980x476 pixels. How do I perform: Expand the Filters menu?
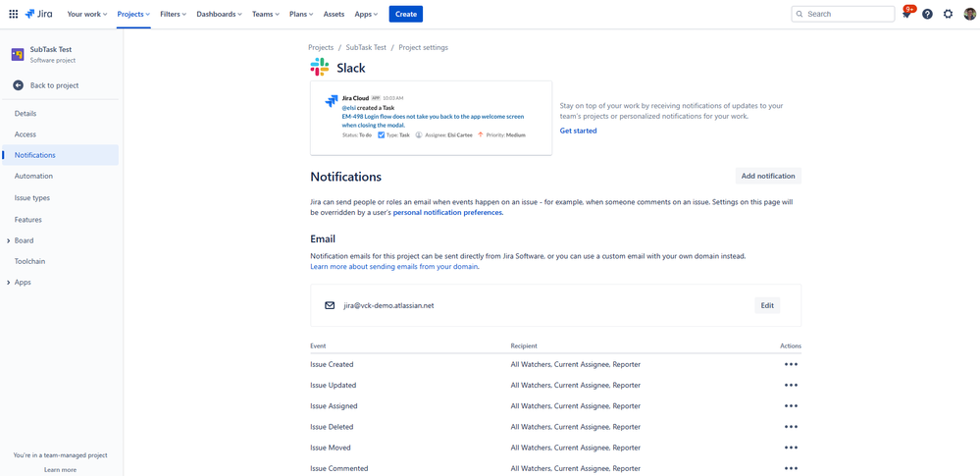click(x=173, y=14)
